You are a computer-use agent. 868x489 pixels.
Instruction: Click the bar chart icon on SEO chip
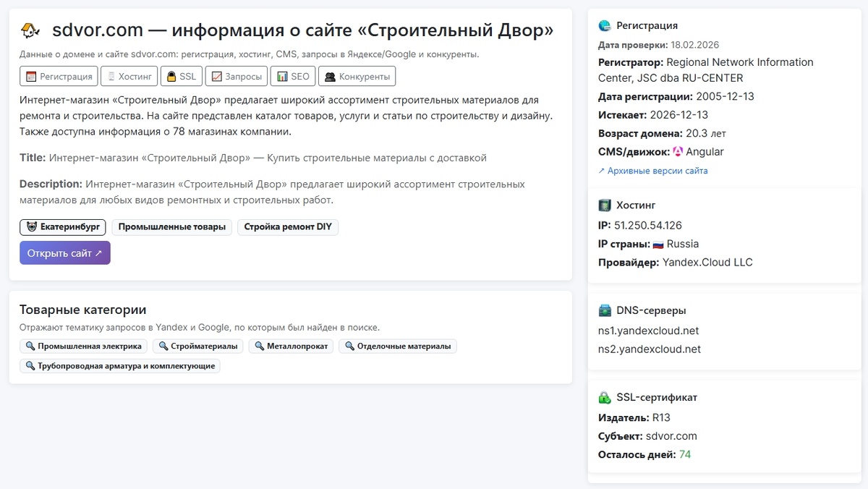coord(282,75)
